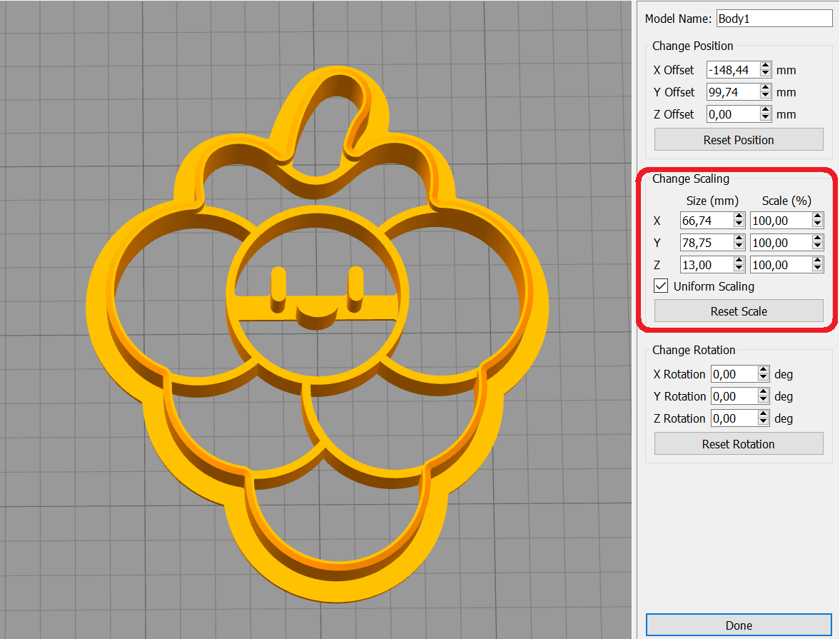Click the X Offset value field
This screenshot has width=840, height=639.
[733, 70]
